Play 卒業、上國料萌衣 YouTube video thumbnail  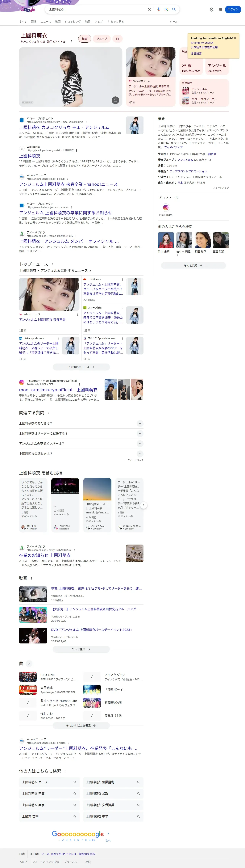pyautogui.click(x=33, y=594)
